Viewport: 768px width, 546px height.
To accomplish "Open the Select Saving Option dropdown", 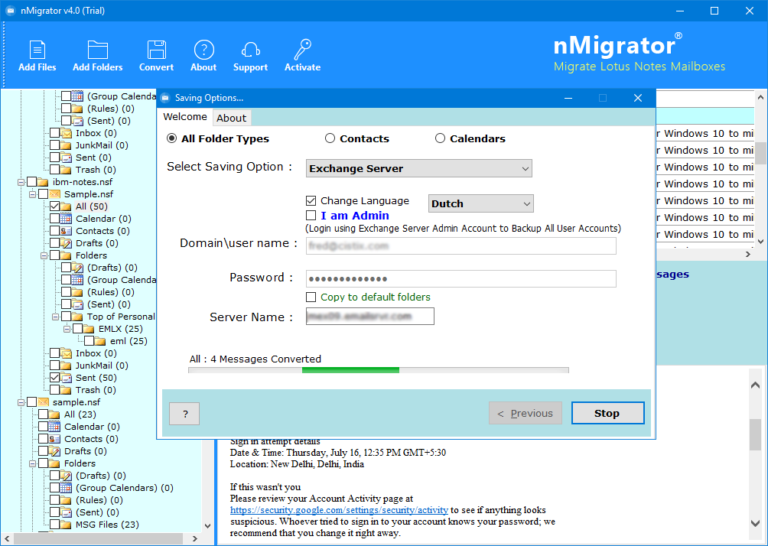I will point(419,168).
